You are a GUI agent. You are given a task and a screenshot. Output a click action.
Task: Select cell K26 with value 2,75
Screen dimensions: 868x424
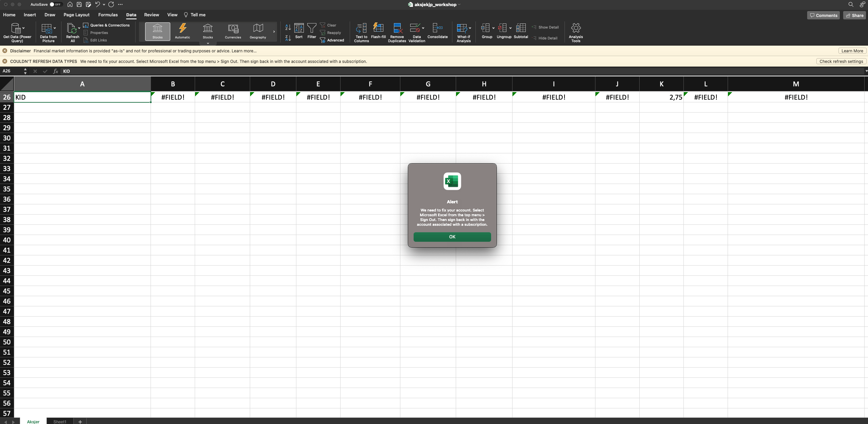(661, 97)
